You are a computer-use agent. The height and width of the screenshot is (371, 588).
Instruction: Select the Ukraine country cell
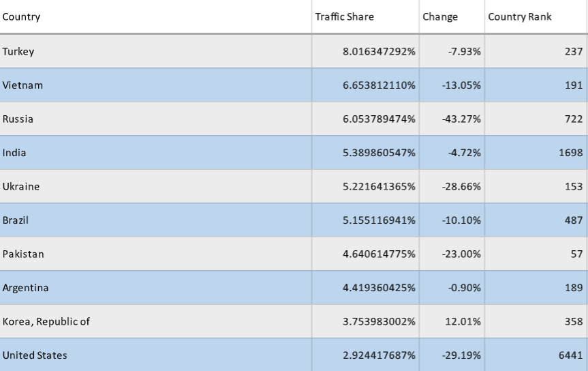21,187
